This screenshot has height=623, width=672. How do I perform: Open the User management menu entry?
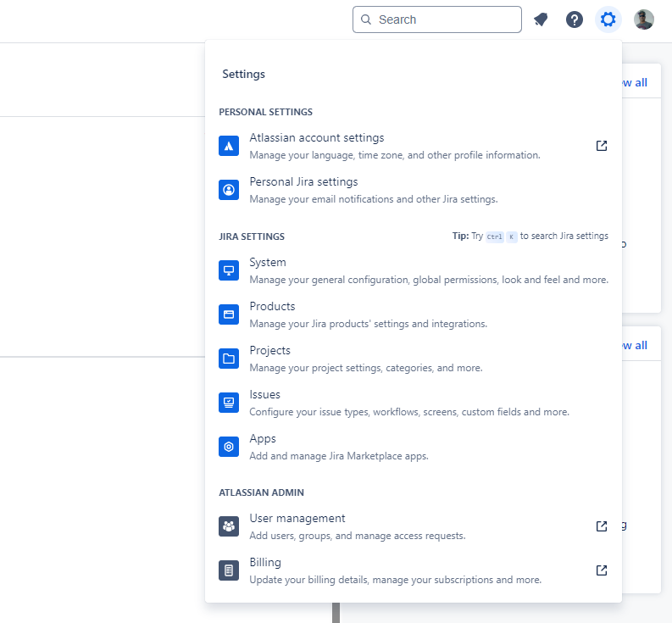click(x=297, y=519)
